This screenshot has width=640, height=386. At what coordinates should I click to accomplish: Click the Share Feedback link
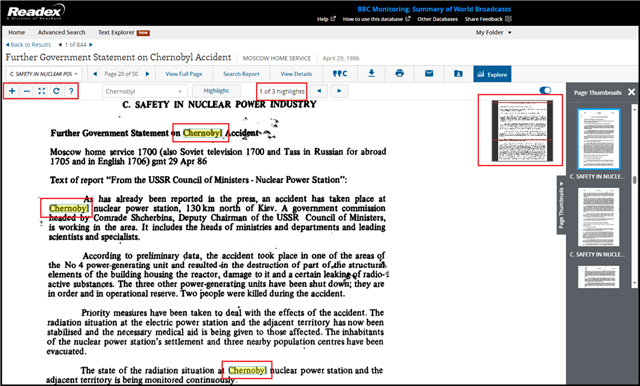[x=488, y=19]
